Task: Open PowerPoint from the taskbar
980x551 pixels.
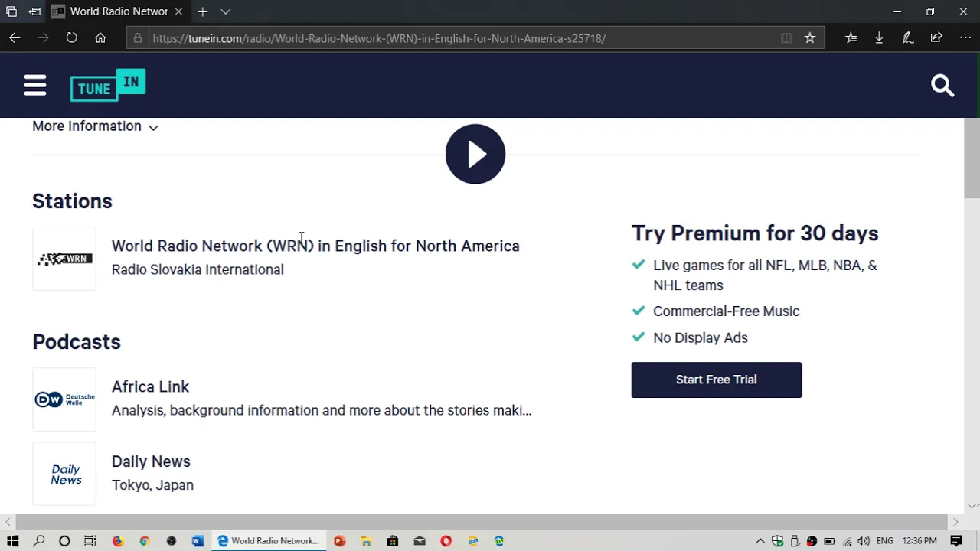Action: 339,541
